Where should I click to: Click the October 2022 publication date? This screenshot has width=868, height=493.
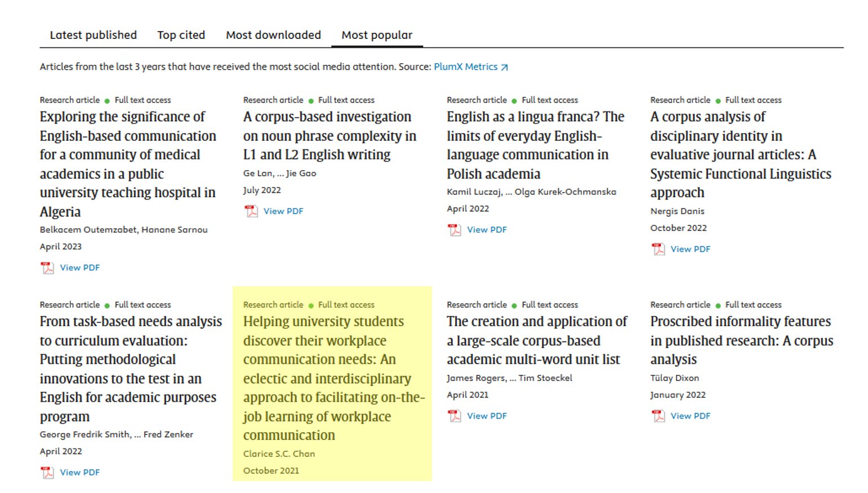[678, 228]
